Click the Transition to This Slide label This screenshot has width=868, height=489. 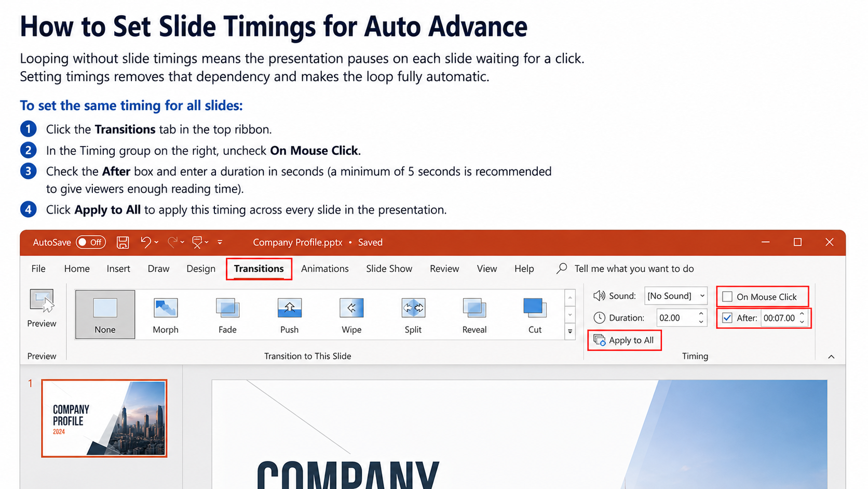307,356
